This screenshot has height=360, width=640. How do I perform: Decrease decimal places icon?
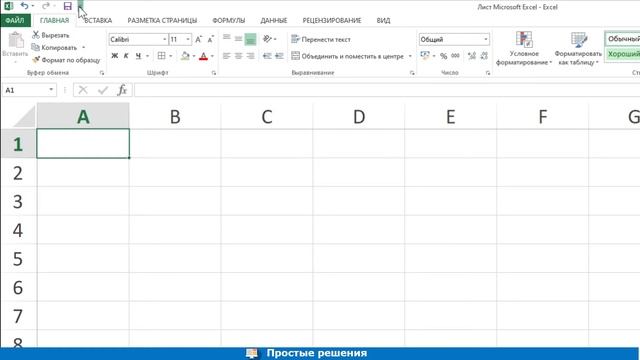[484, 56]
